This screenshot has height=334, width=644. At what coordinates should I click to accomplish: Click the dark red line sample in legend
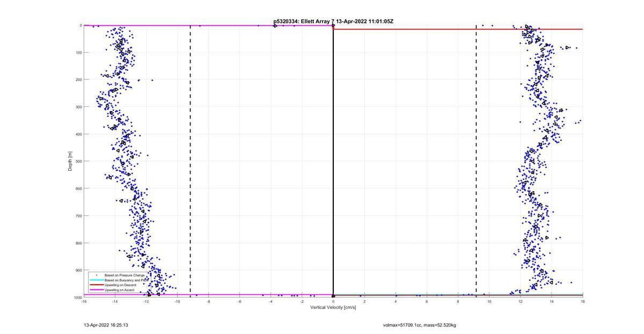[x=96, y=285]
